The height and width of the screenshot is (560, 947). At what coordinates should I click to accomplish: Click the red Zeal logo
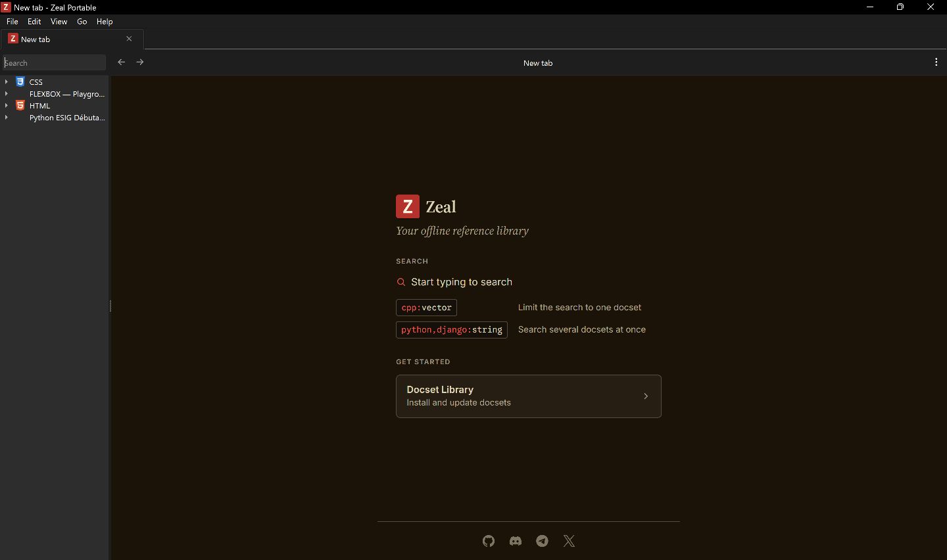click(408, 206)
